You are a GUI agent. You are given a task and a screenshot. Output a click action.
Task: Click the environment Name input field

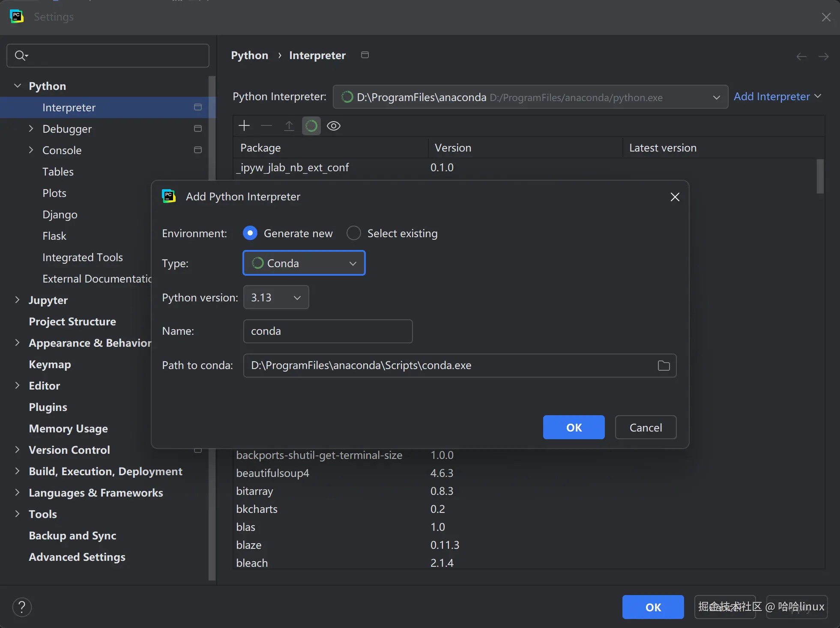[x=328, y=331]
